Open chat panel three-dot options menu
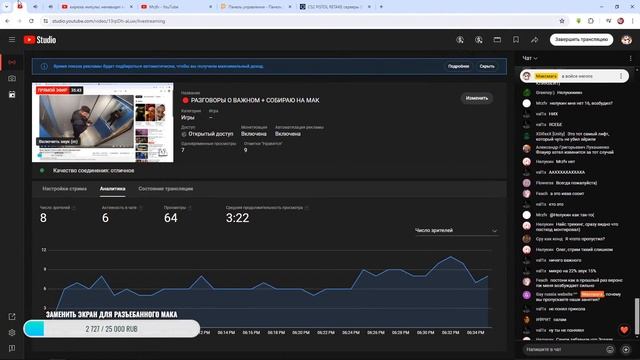 pyautogui.click(x=631, y=58)
